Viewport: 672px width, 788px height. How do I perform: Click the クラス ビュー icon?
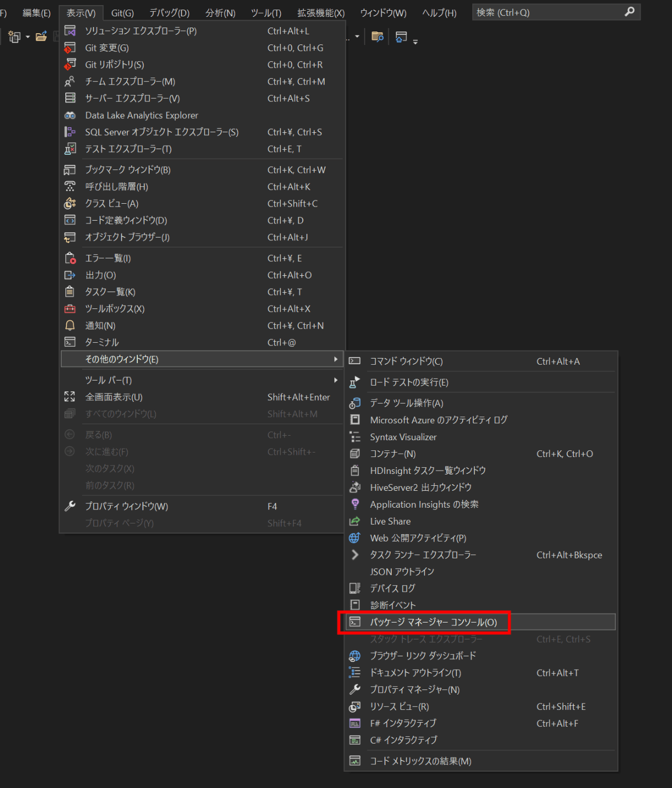[x=70, y=203]
